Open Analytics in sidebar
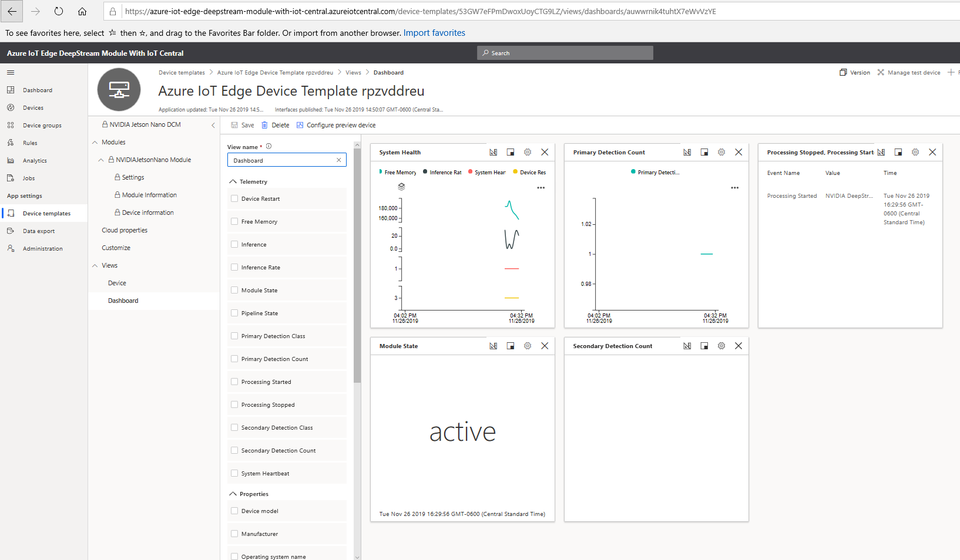Screen dimensions: 960x560 [x=35, y=161]
